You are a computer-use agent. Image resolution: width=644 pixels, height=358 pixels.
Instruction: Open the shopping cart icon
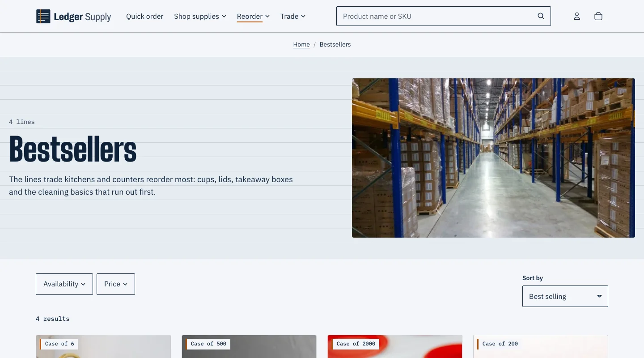598,16
